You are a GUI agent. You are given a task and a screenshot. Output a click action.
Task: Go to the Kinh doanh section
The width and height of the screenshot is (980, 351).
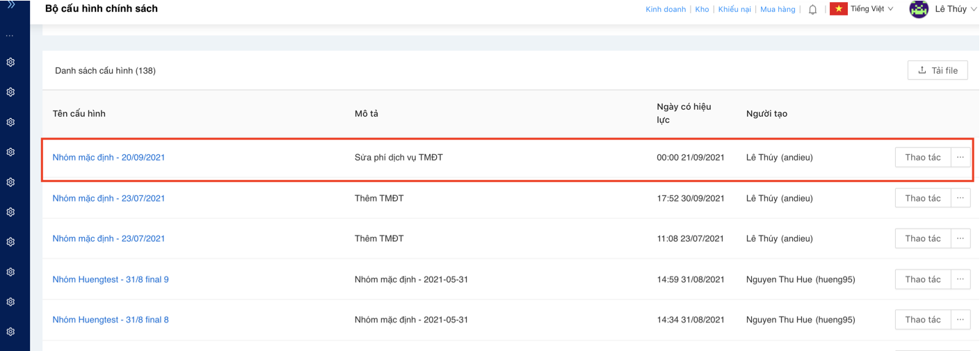666,10
